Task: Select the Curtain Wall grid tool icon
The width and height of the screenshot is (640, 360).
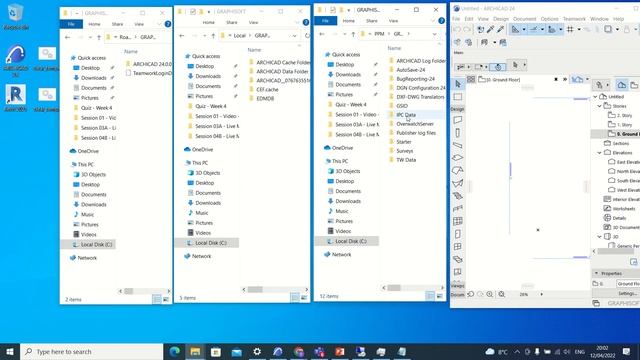Action: coord(458,221)
